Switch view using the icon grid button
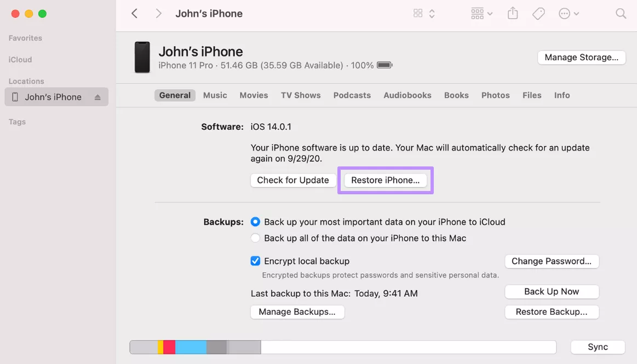Viewport: 637px width, 364px height. click(417, 13)
